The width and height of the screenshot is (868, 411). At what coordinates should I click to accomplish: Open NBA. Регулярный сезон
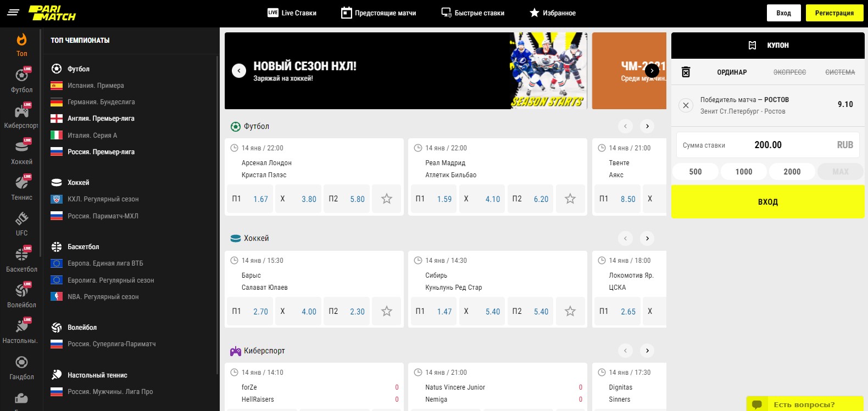103,297
